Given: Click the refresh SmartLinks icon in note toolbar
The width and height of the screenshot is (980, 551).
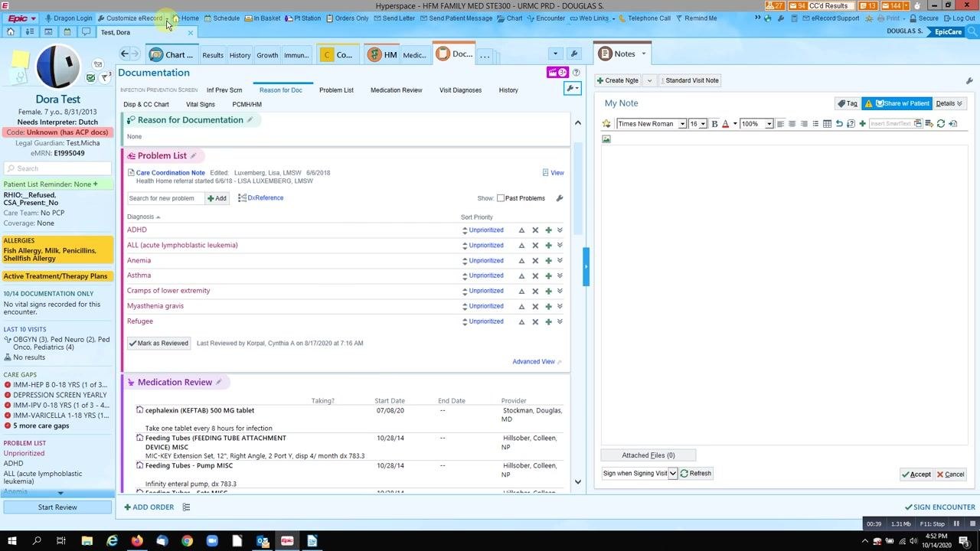Looking at the screenshot, I should (941, 124).
